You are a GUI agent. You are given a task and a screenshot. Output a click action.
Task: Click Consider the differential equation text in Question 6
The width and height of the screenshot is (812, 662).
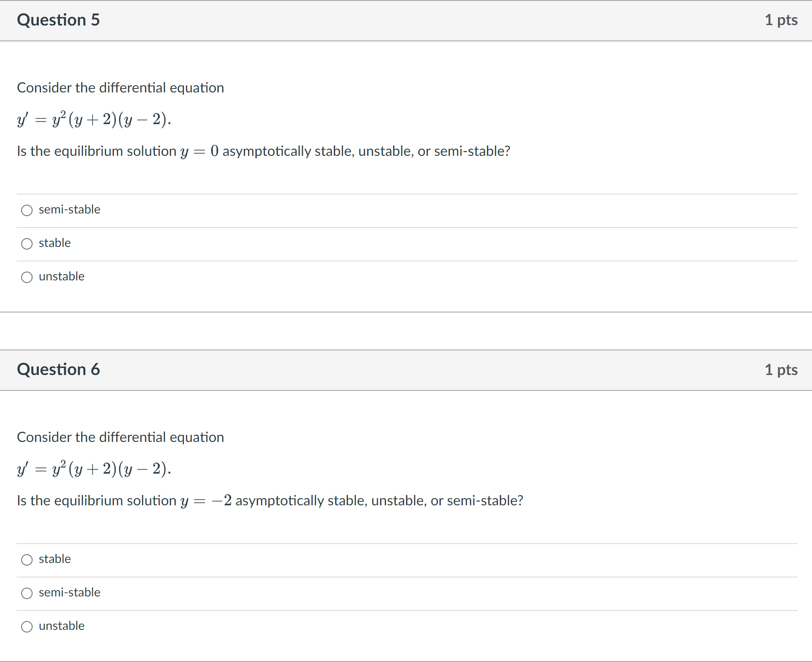coord(120,437)
